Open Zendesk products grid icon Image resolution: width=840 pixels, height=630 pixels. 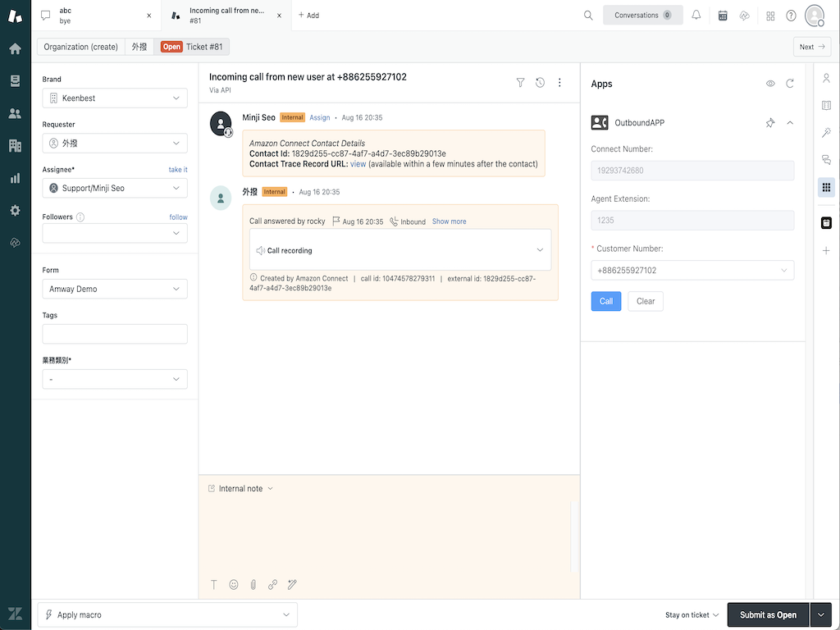point(770,16)
